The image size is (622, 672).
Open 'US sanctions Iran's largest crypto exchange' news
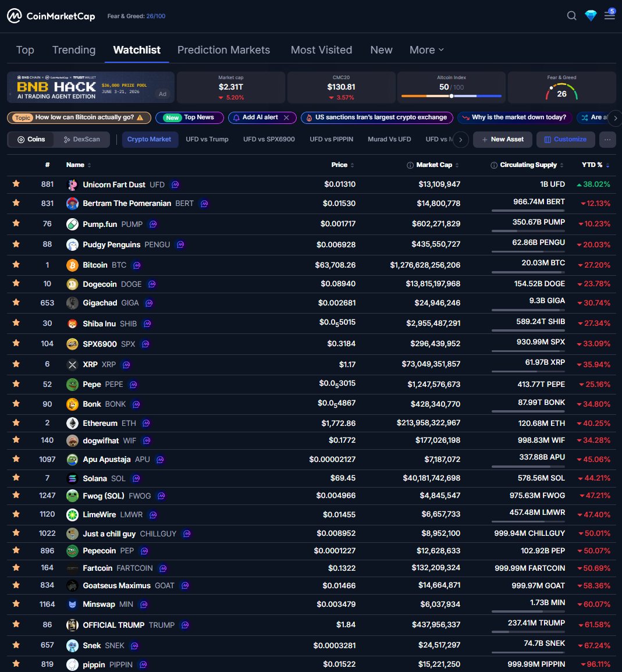(x=377, y=118)
